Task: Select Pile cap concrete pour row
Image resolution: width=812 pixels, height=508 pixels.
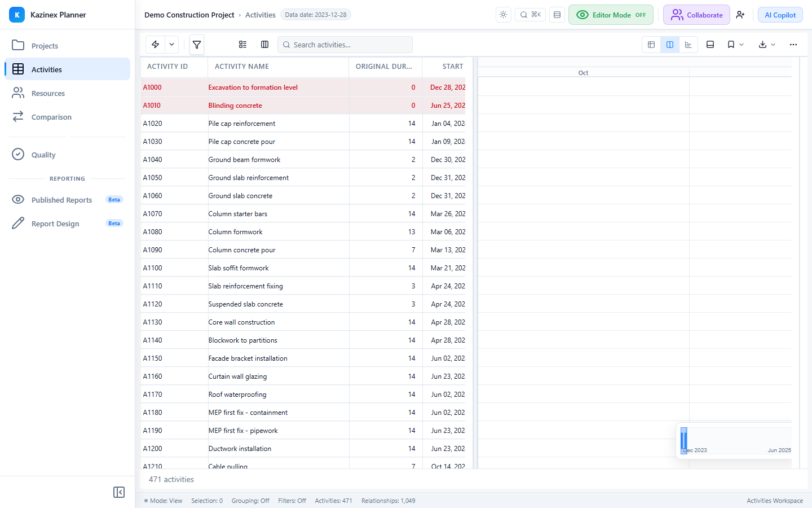Action: [x=303, y=142]
